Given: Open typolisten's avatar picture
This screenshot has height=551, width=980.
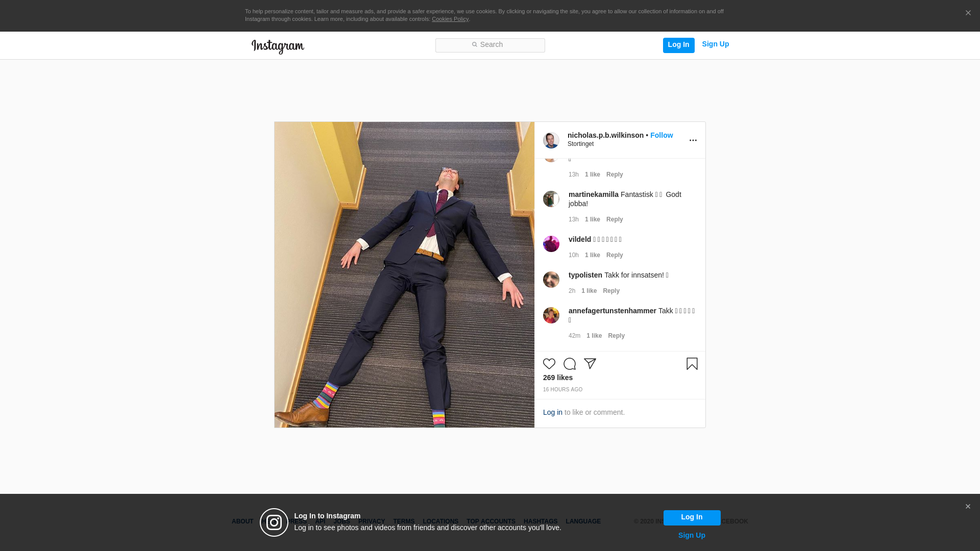Looking at the screenshot, I should point(551,280).
